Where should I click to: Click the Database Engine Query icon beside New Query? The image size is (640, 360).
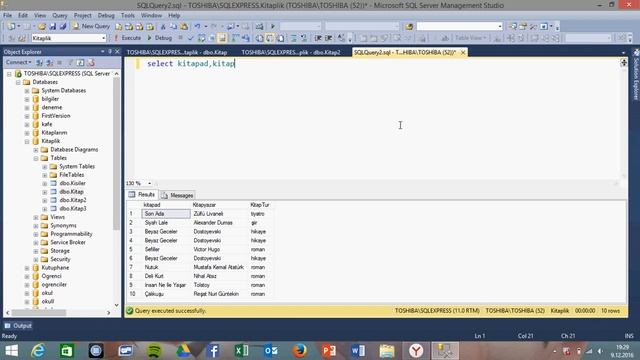coord(118,27)
